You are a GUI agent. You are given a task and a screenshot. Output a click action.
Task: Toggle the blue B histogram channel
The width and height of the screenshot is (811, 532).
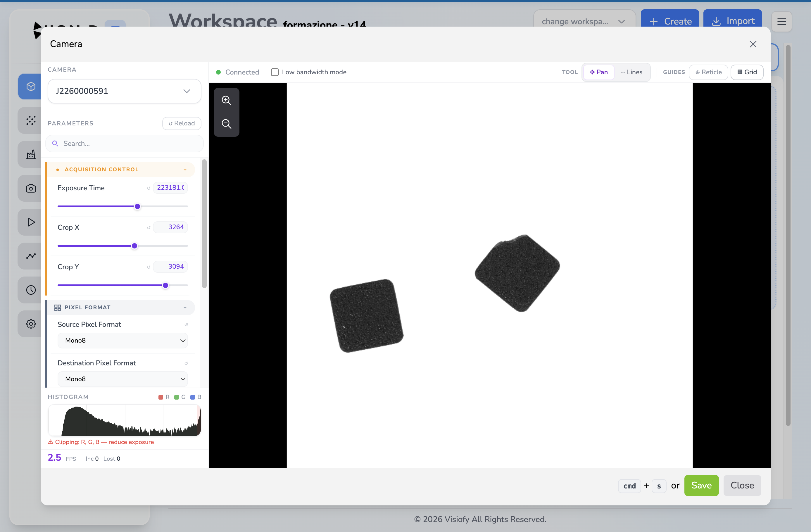pos(196,397)
